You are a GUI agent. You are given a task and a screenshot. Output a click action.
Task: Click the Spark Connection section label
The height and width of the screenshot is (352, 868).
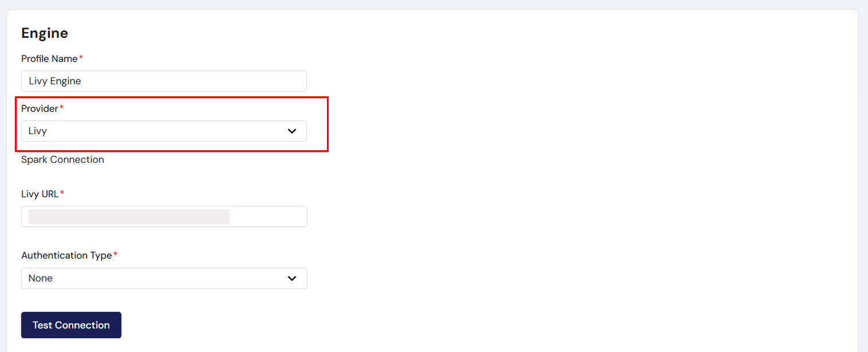(x=62, y=159)
